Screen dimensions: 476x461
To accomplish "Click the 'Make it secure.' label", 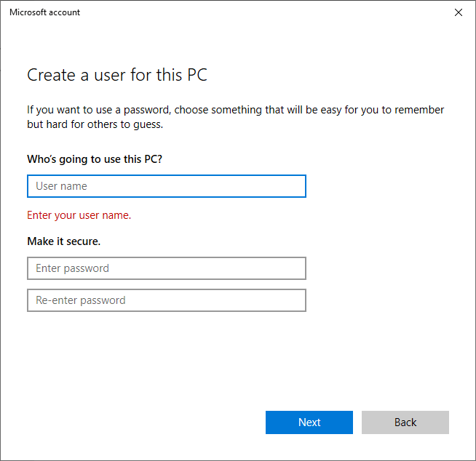I will tap(63, 241).
